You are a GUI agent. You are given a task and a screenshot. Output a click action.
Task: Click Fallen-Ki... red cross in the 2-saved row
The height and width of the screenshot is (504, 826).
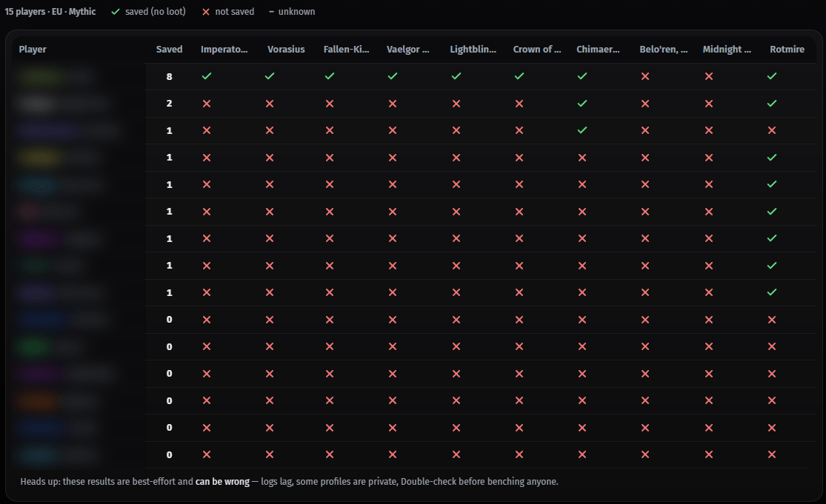[330, 104]
